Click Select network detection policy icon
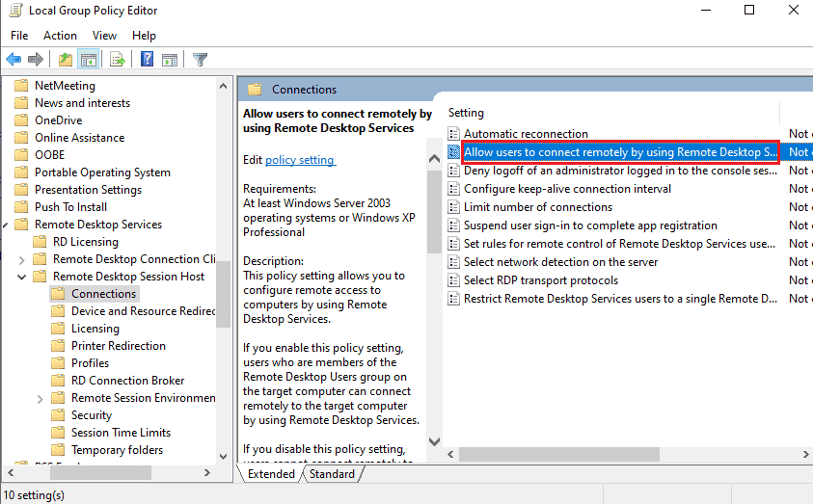 coord(453,262)
